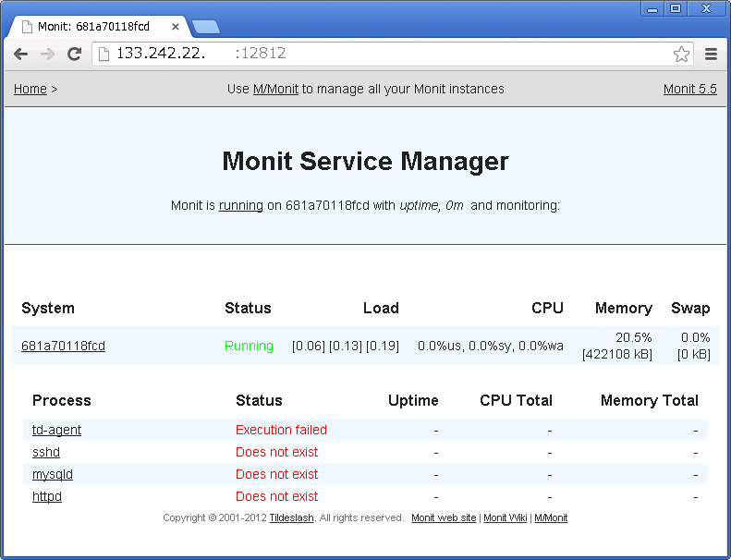
Task: Go to the Home link
Action: point(30,90)
